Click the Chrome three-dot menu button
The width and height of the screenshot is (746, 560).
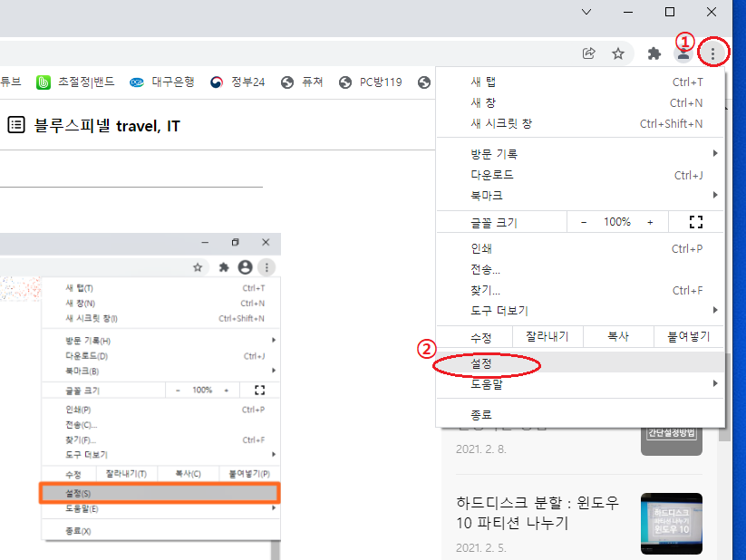[713, 53]
